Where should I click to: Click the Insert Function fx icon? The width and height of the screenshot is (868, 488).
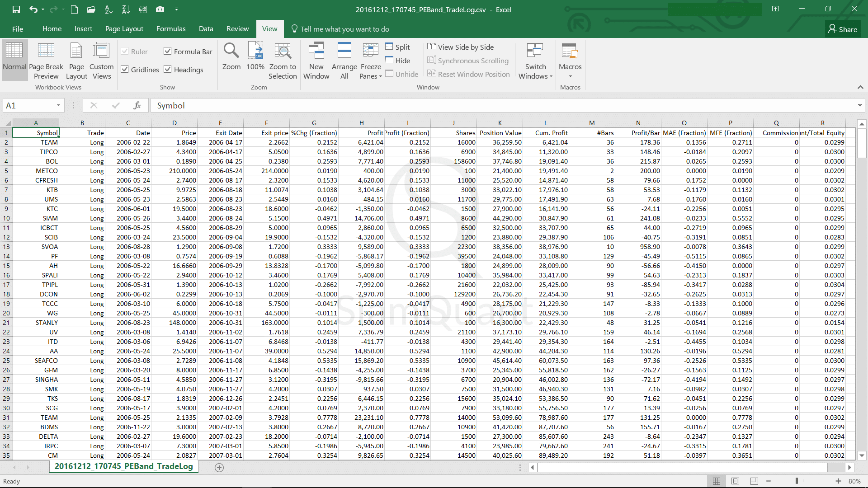(137, 105)
